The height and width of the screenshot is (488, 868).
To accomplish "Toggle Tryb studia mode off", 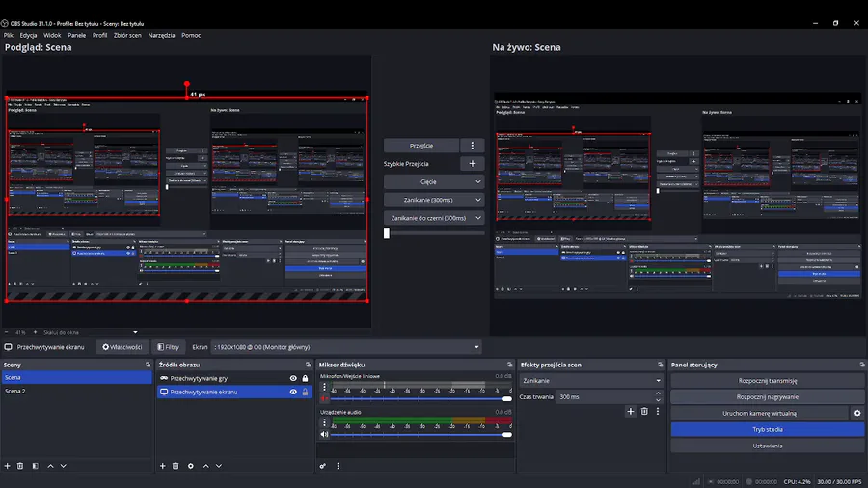I will [x=768, y=429].
